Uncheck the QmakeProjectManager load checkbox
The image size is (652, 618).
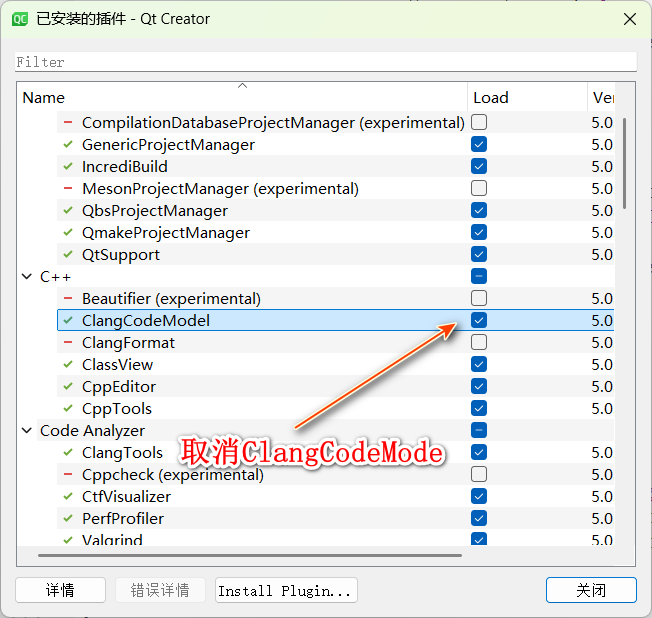pos(479,232)
